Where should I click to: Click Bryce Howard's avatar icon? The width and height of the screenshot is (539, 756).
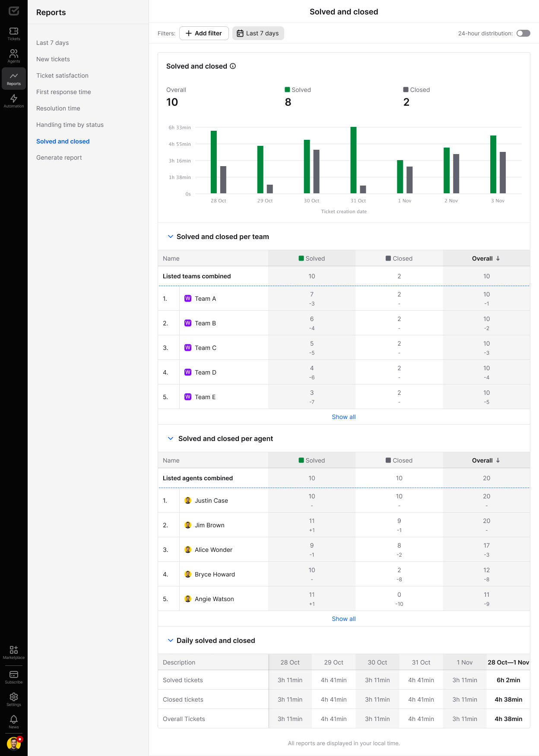click(188, 574)
